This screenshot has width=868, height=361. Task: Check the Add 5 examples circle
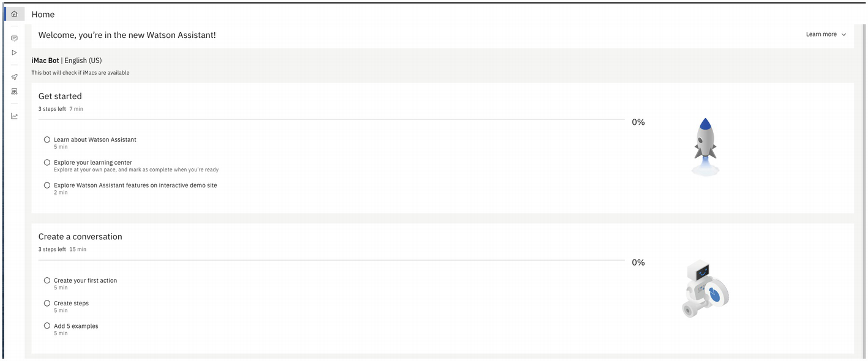coord(47,326)
